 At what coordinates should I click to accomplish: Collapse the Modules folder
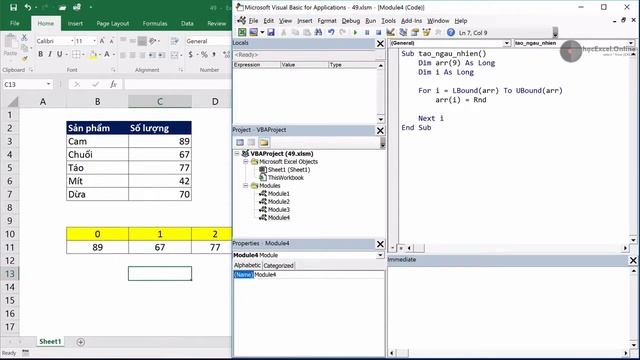tap(246, 186)
